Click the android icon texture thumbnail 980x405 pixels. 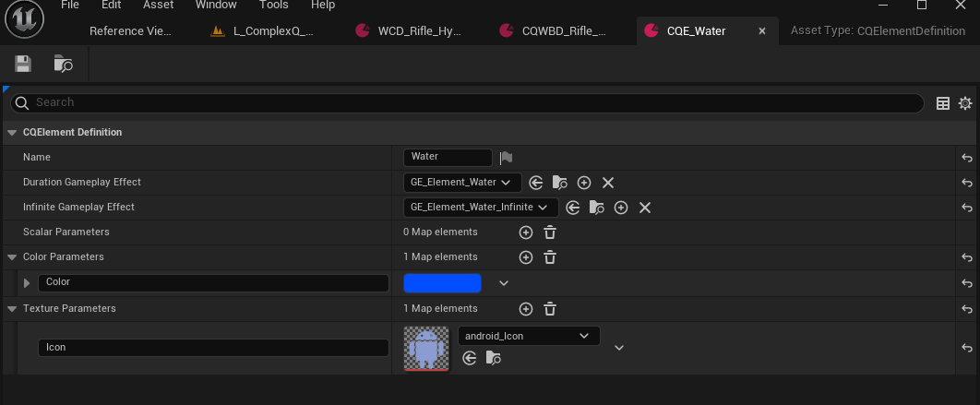click(426, 349)
